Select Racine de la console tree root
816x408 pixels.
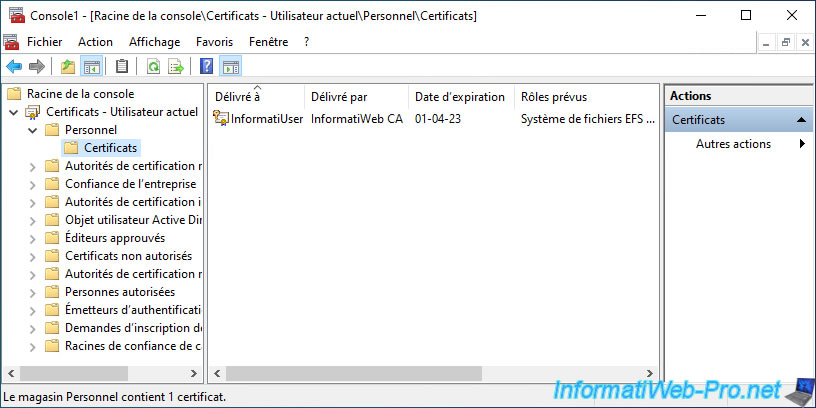tap(80, 94)
